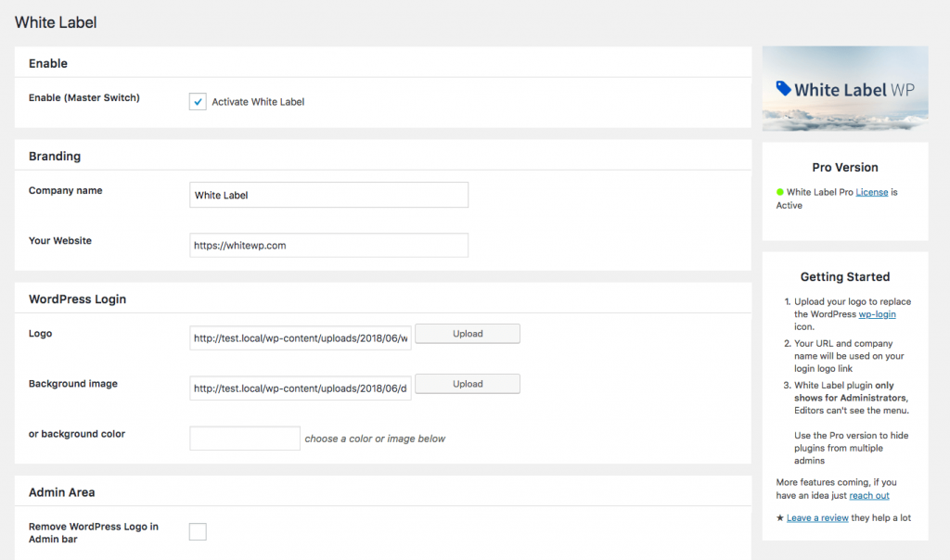
Task: Open the reach out link
Action: 868,495
